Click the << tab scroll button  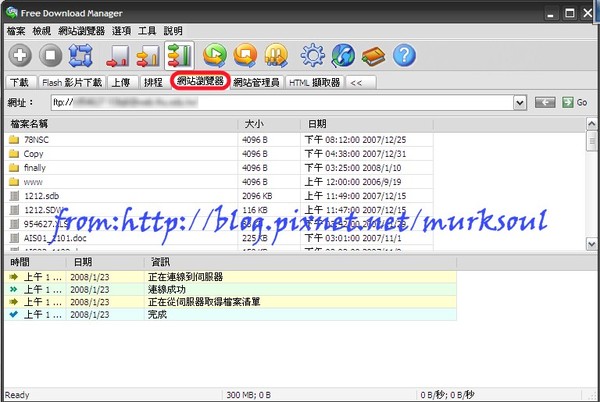click(x=360, y=82)
